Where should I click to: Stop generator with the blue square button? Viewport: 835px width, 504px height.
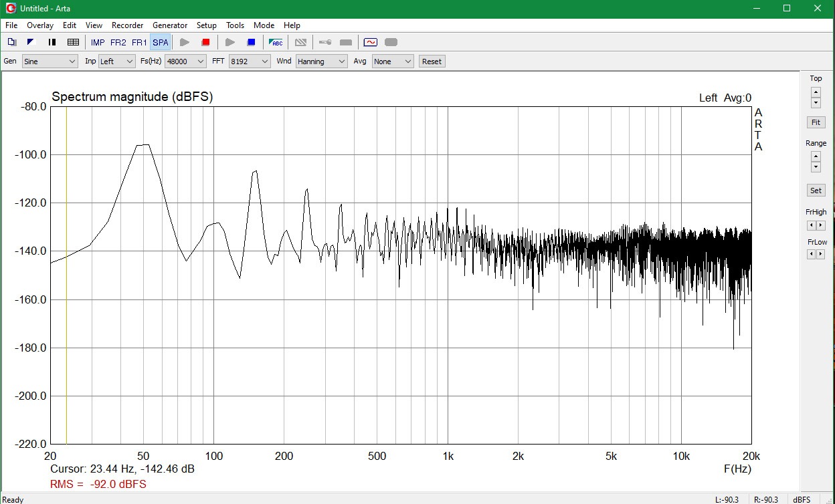251,42
